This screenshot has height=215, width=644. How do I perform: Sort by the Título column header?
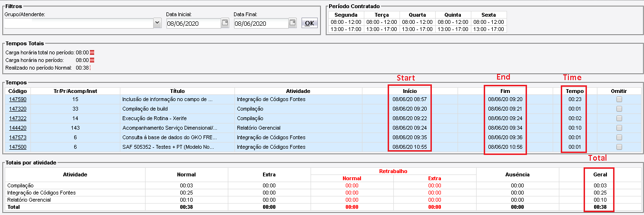pyautogui.click(x=177, y=91)
